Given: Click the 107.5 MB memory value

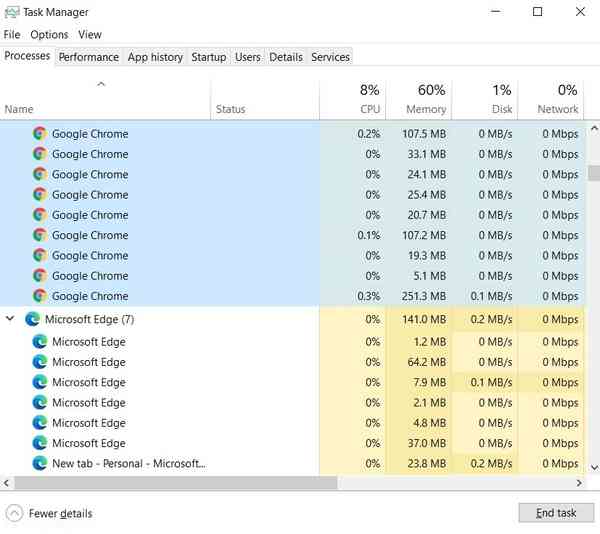Looking at the screenshot, I should click(424, 134).
